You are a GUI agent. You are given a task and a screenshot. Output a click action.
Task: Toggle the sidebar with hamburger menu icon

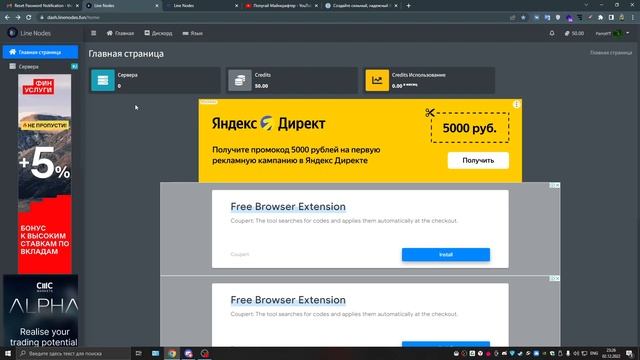(x=93, y=33)
